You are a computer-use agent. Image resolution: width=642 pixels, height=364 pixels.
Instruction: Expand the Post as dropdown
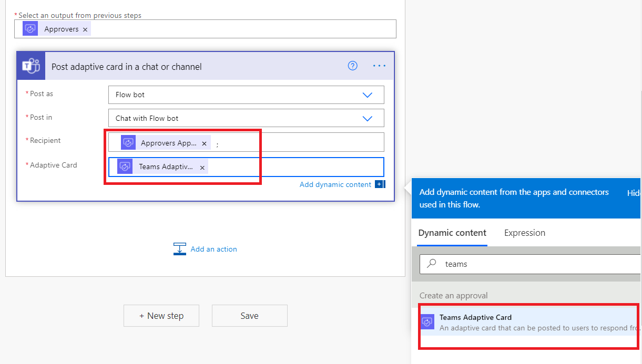(x=368, y=95)
